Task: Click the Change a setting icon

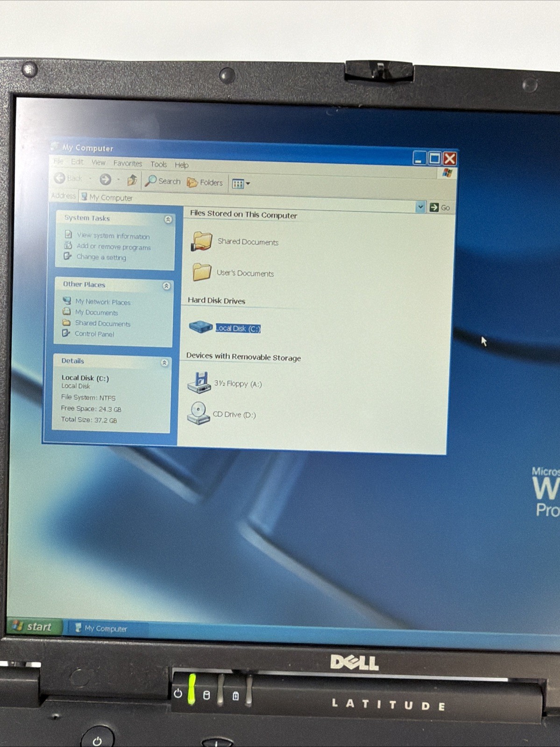Action: tap(68, 256)
